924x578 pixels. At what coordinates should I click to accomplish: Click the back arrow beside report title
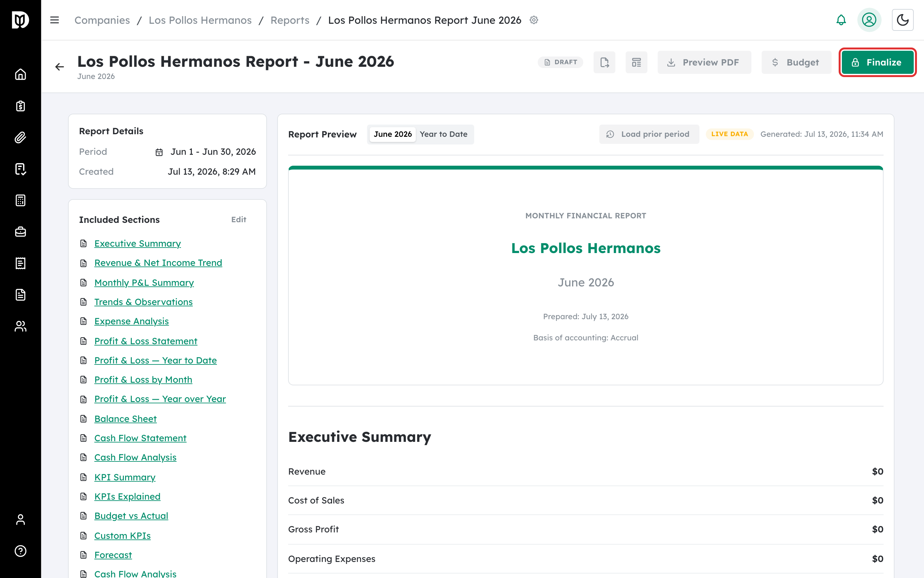tap(60, 67)
